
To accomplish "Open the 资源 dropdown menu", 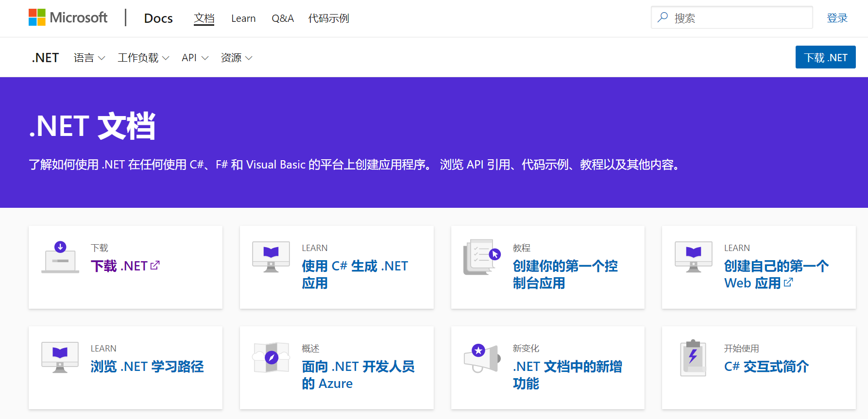I will pos(237,58).
